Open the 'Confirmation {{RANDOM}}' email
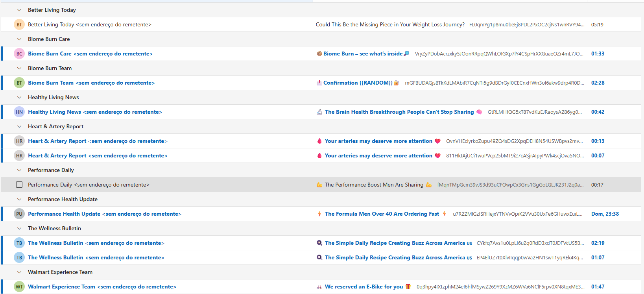 click(x=358, y=83)
